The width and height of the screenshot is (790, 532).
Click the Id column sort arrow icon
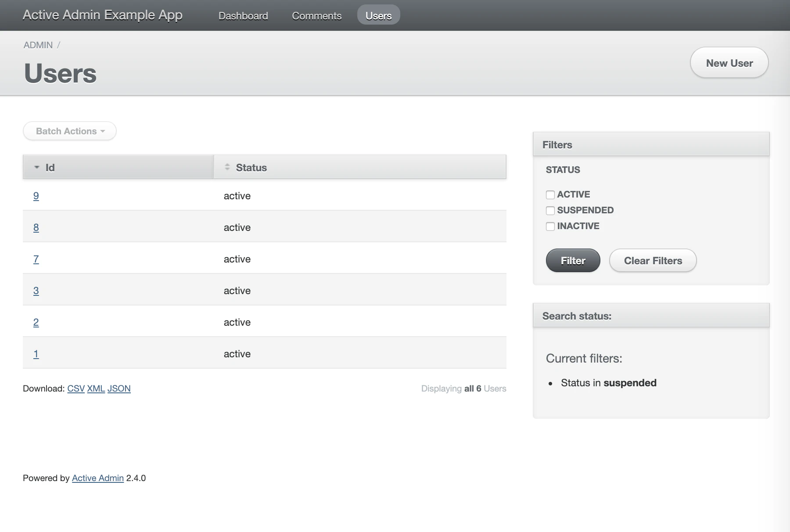(37, 167)
